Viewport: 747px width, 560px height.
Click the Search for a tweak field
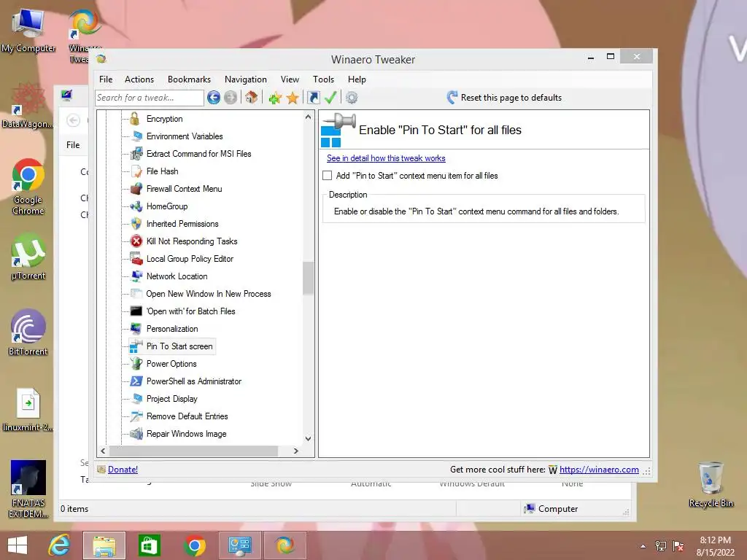[150, 98]
